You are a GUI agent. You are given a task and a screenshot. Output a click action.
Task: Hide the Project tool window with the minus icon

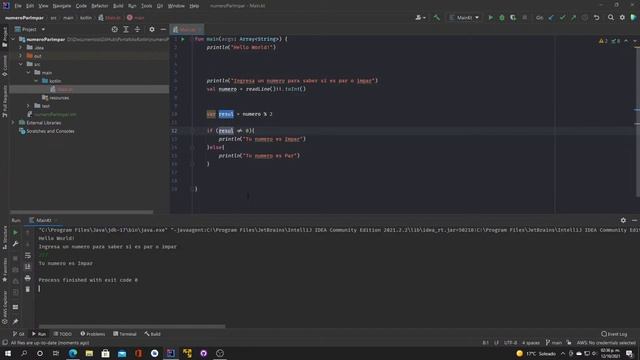pyautogui.click(x=163, y=29)
